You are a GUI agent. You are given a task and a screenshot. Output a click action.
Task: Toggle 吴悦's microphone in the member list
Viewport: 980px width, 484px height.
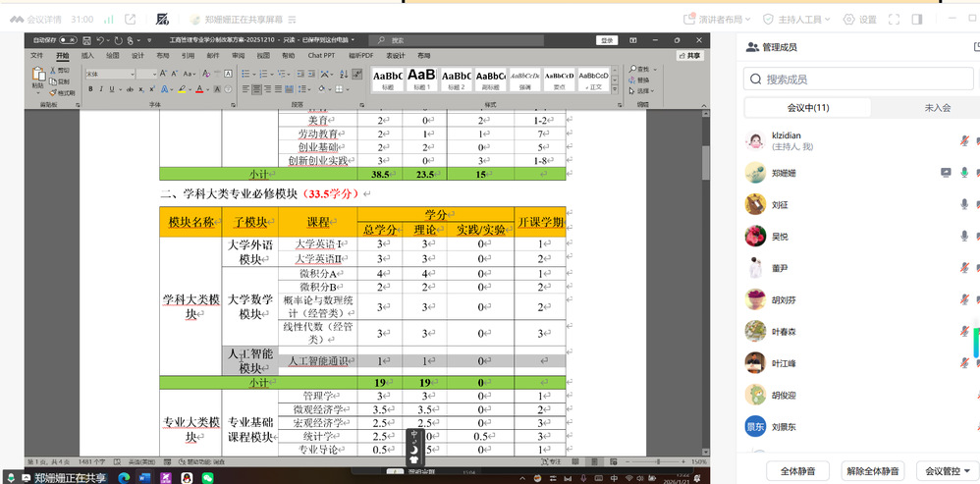click(x=964, y=237)
